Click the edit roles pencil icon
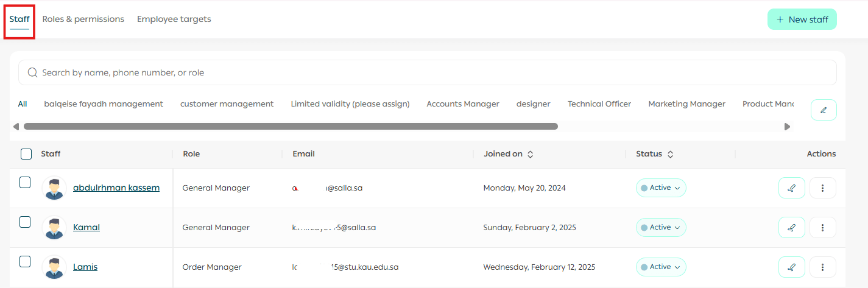The image size is (868, 288). coord(824,110)
